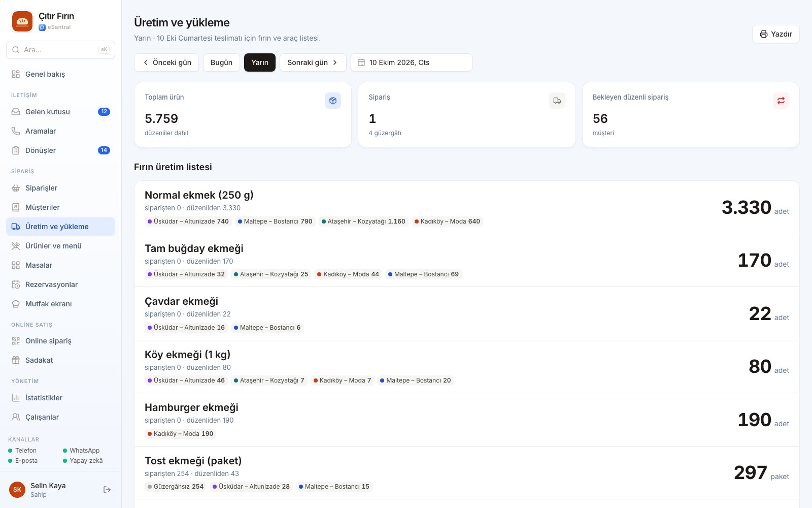
Task: Click Kadıköy – Moda 190 chip
Action: (x=181, y=434)
